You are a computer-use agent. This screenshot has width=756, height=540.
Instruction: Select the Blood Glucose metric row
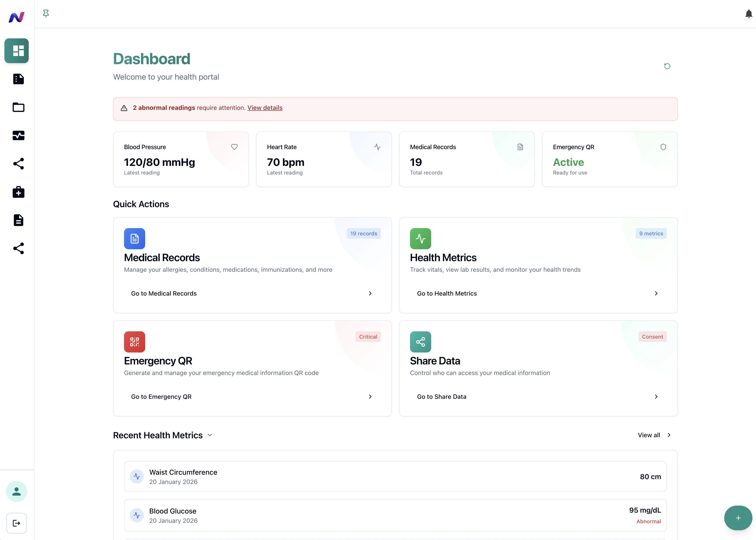pyautogui.click(x=395, y=515)
